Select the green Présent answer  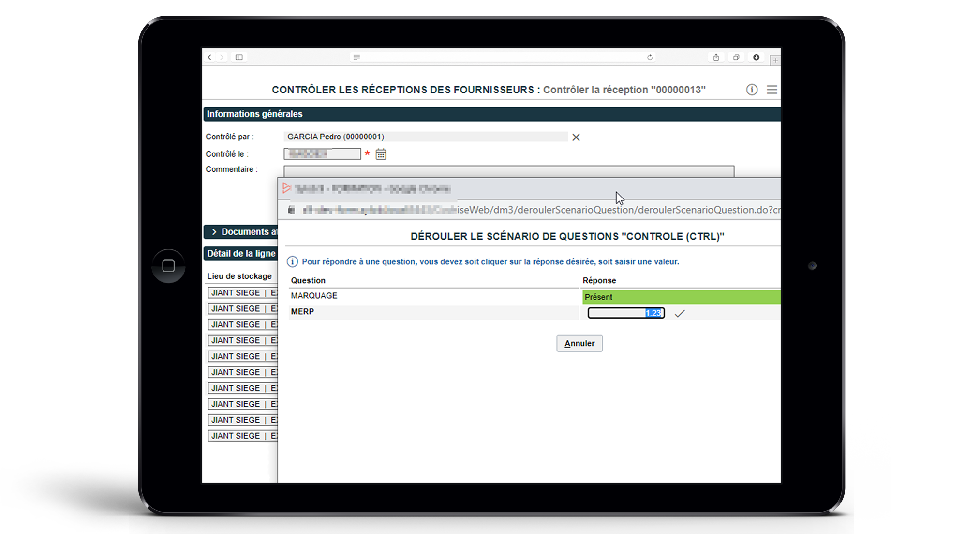click(681, 297)
